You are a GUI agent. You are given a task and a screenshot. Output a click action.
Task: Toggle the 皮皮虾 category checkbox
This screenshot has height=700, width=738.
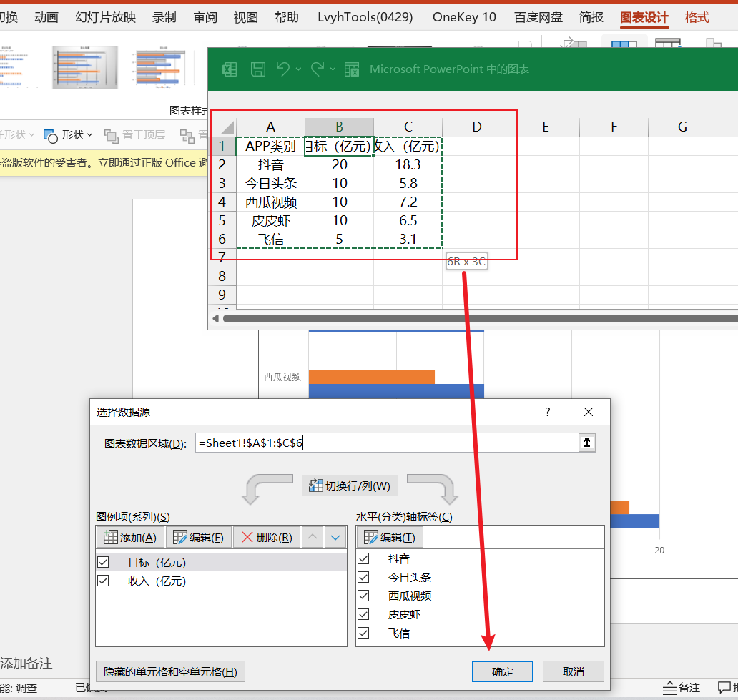(x=363, y=614)
